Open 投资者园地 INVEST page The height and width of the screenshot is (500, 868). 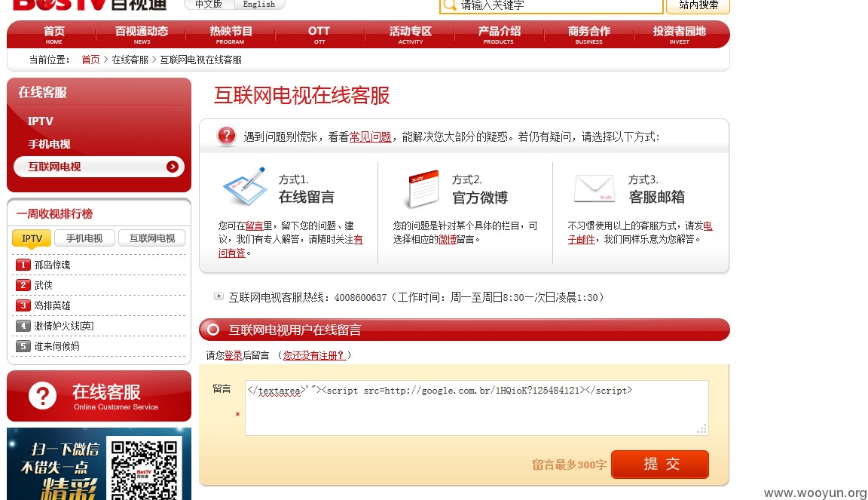pos(679,35)
